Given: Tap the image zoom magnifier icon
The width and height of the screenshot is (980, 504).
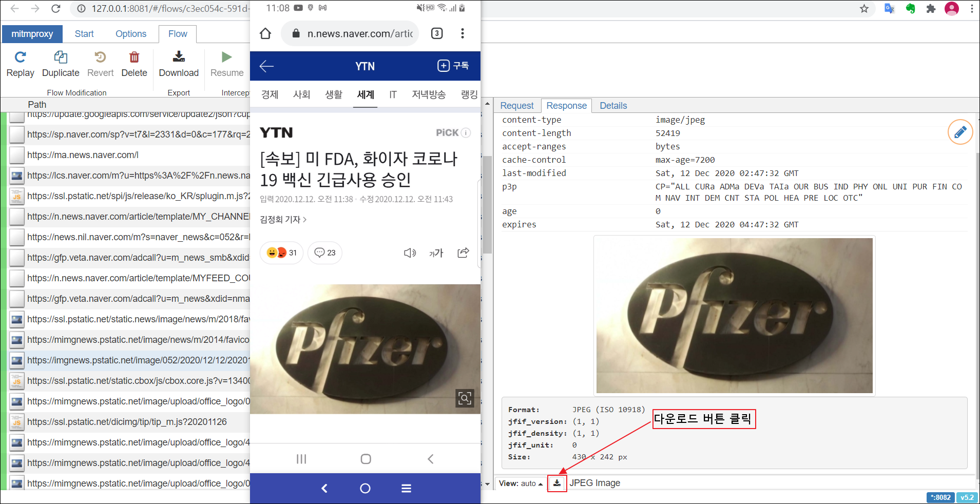Looking at the screenshot, I should [465, 398].
